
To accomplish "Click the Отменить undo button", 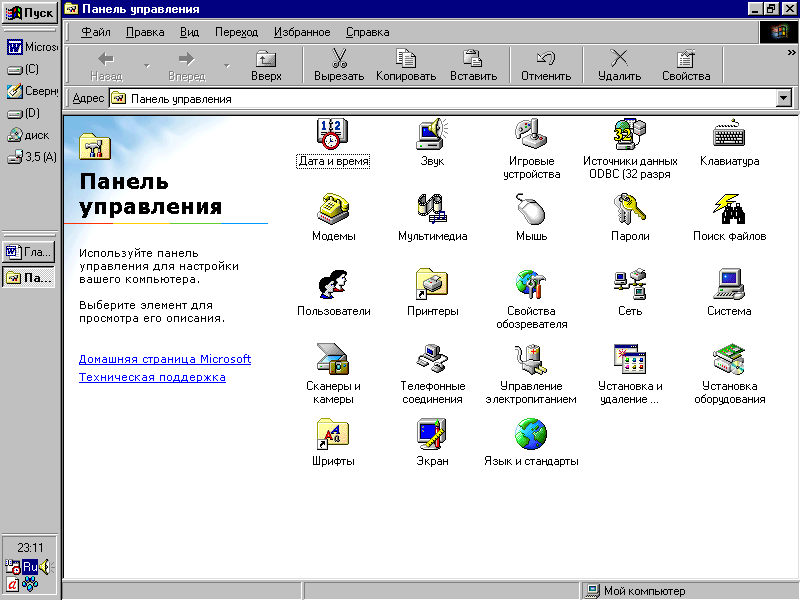I will (x=546, y=65).
